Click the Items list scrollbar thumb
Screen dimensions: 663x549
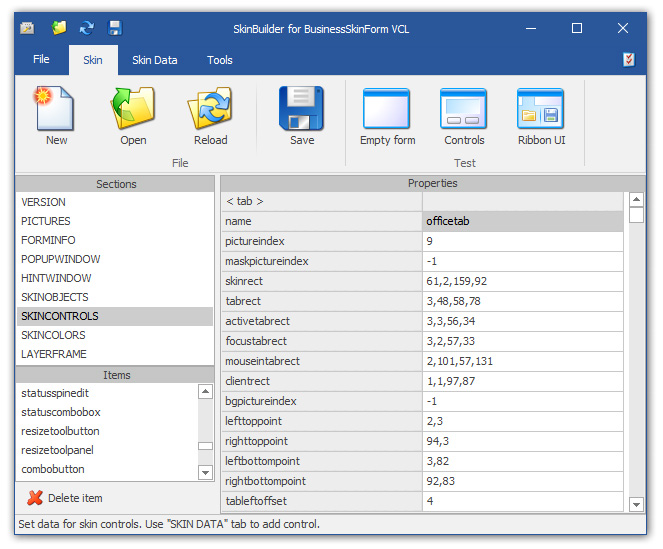[x=205, y=446]
